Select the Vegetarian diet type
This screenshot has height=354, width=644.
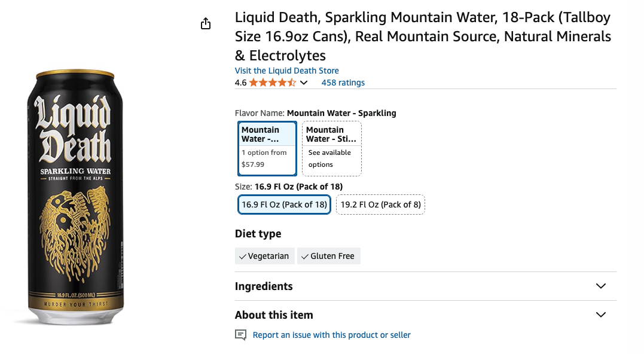coord(264,255)
